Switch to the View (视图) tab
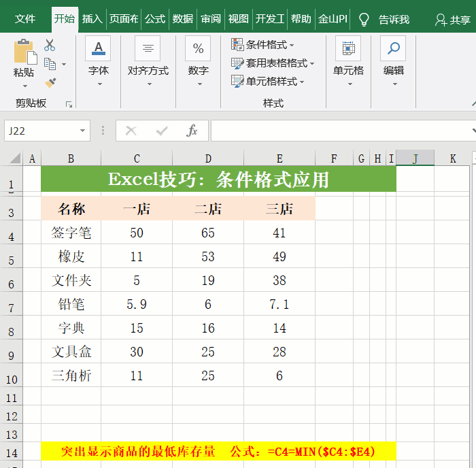Image resolution: width=476 pixels, height=468 pixels. tap(238, 19)
